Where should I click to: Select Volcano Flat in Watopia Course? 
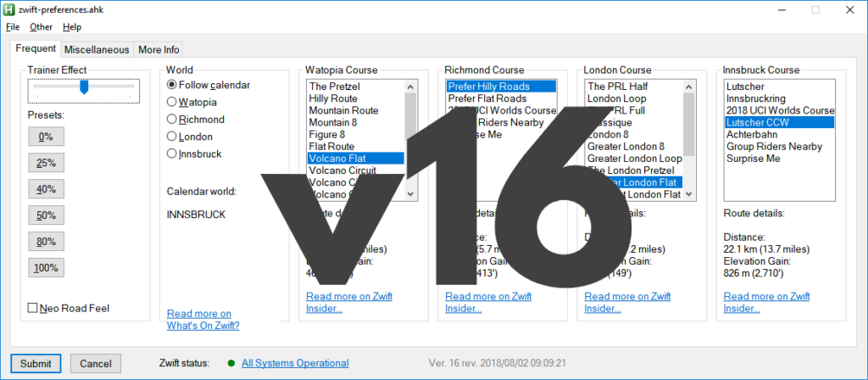click(356, 159)
